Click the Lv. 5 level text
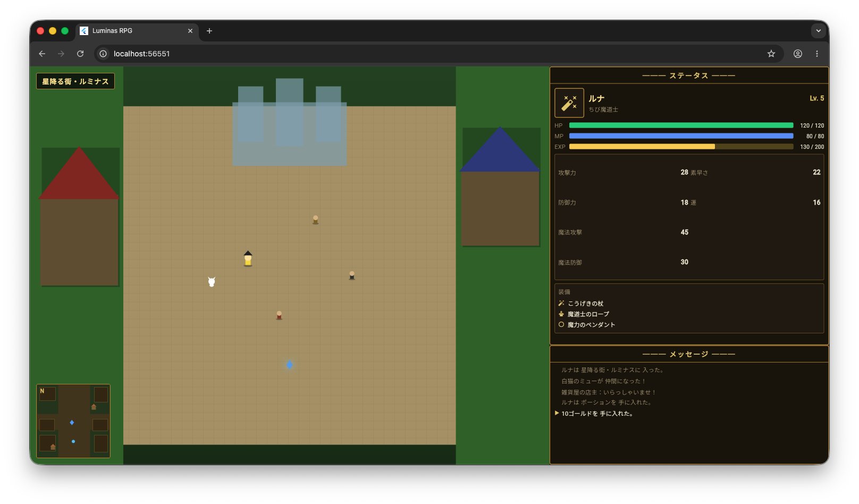The height and width of the screenshot is (504, 859). [x=817, y=98]
